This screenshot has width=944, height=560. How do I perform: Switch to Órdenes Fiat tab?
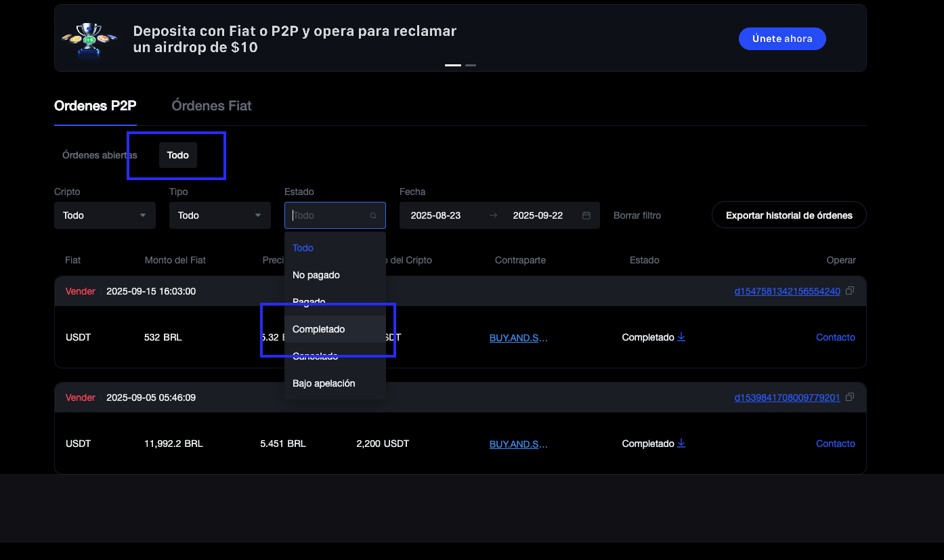[x=211, y=106]
